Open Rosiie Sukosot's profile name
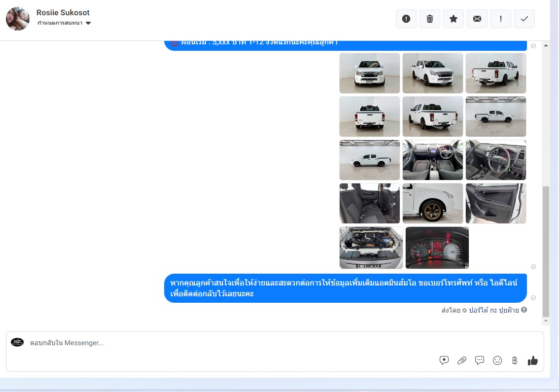Viewport: 559px width, 392px height. (x=63, y=13)
